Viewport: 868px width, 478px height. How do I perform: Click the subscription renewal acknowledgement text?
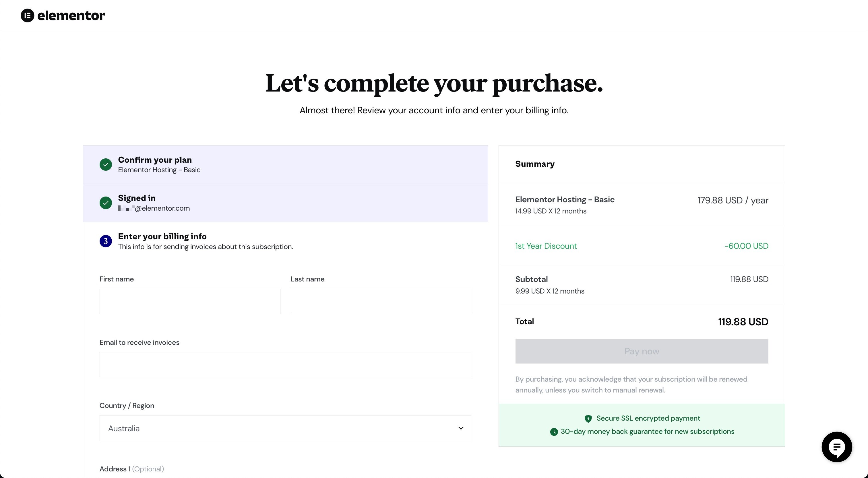point(631,385)
